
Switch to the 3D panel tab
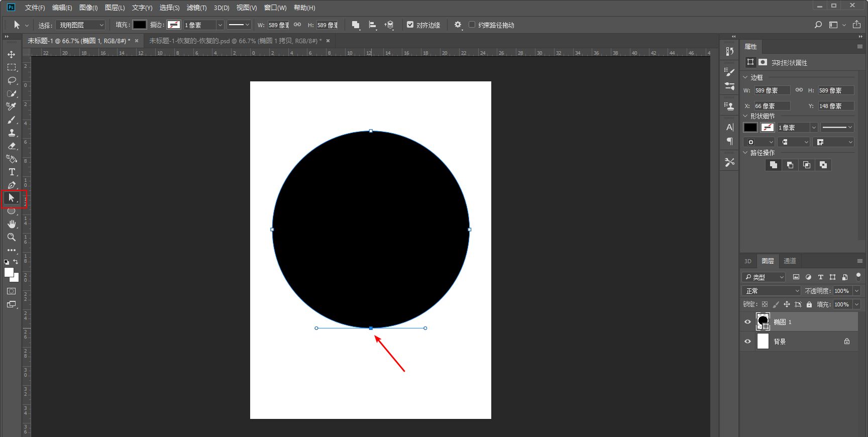point(748,261)
